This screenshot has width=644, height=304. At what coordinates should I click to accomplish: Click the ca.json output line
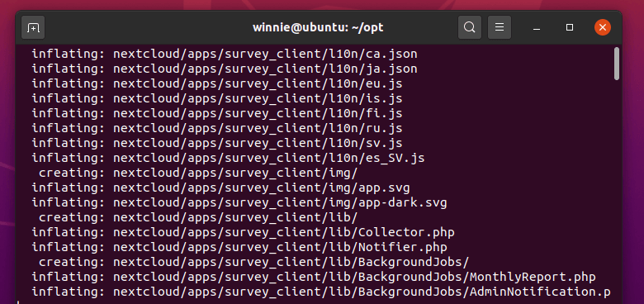tap(225, 54)
